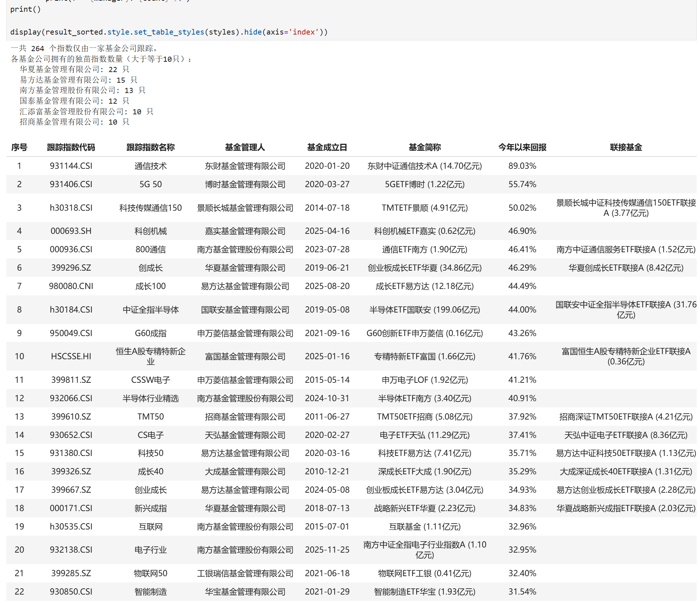The image size is (700, 603).
Task: Select index code 980080.CNI
Action: pos(71,286)
